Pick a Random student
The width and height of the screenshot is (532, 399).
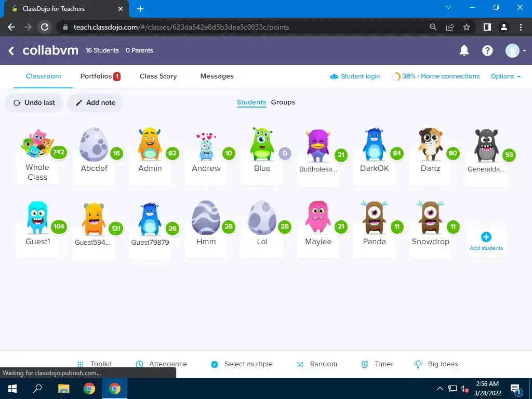point(317,364)
